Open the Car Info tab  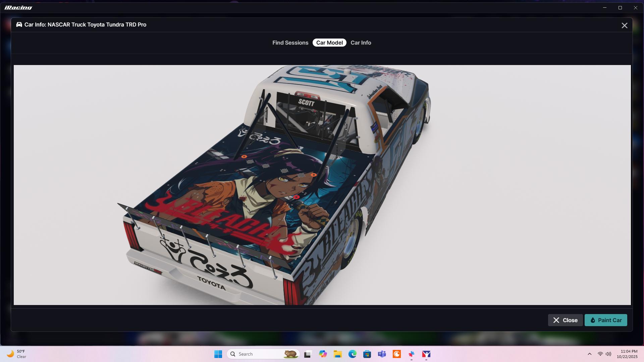[361, 43]
